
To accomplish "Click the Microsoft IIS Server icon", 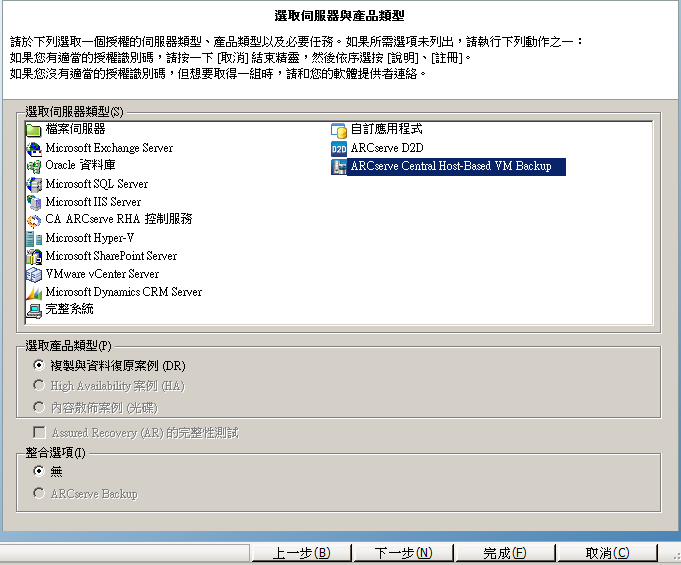I will [x=34, y=202].
